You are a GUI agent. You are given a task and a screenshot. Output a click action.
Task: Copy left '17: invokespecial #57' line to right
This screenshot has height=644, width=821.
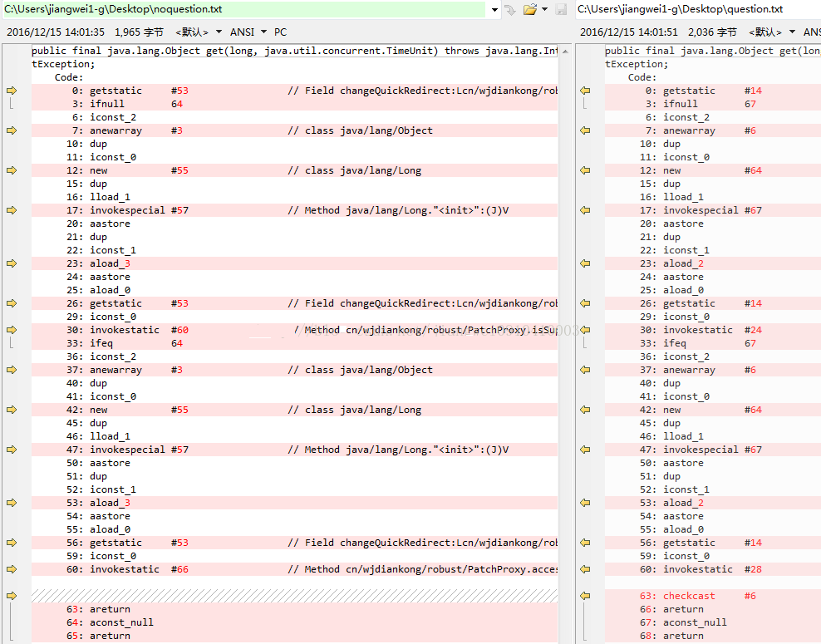click(12, 210)
